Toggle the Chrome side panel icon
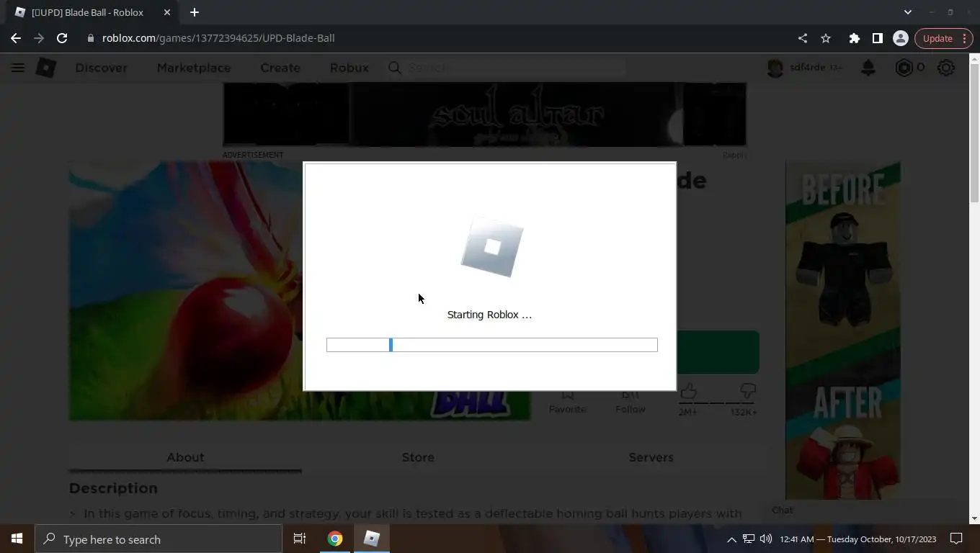 (877, 38)
